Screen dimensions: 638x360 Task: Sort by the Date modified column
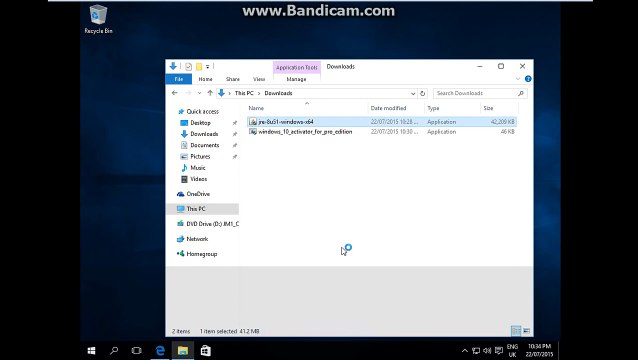388,108
